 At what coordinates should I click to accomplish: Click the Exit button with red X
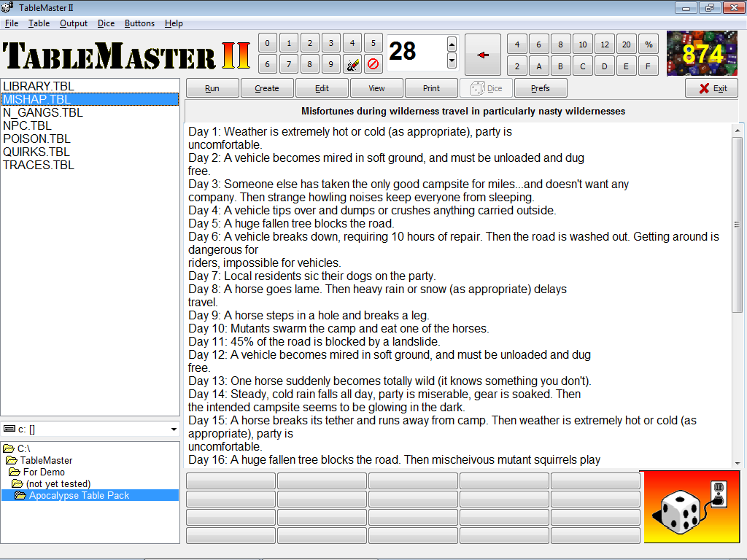pos(712,88)
